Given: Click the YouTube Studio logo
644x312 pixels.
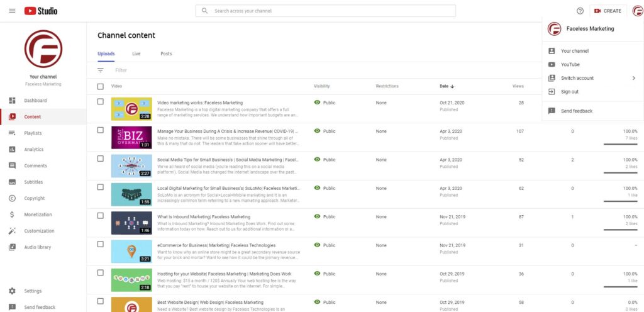Looking at the screenshot, I should click(41, 11).
